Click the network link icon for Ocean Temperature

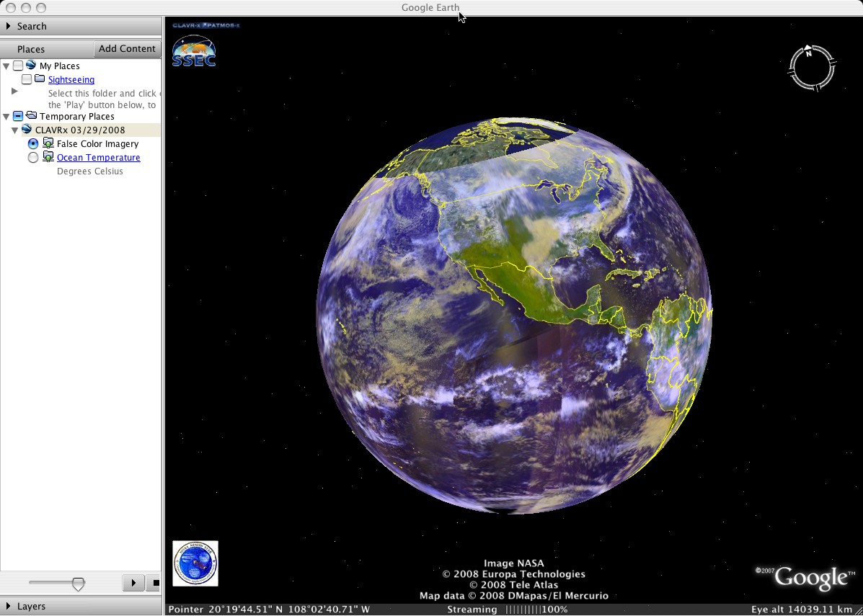coord(48,157)
